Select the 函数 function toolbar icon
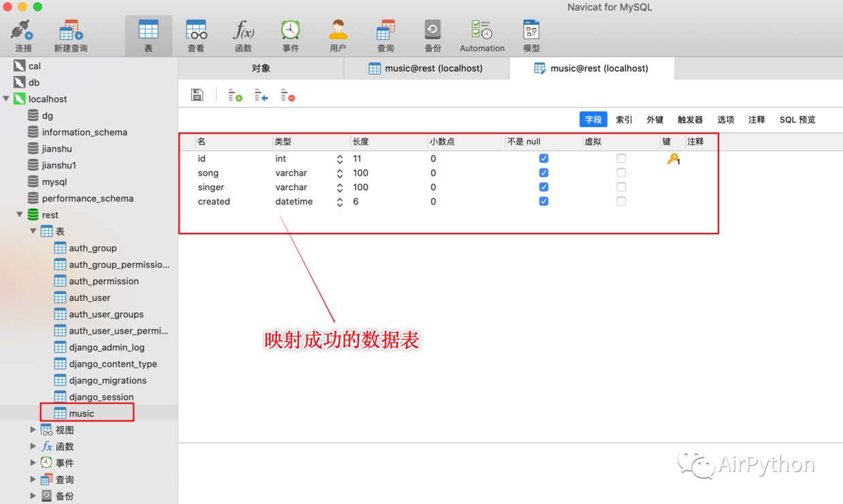Image resolution: width=843 pixels, height=504 pixels. [x=243, y=35]
